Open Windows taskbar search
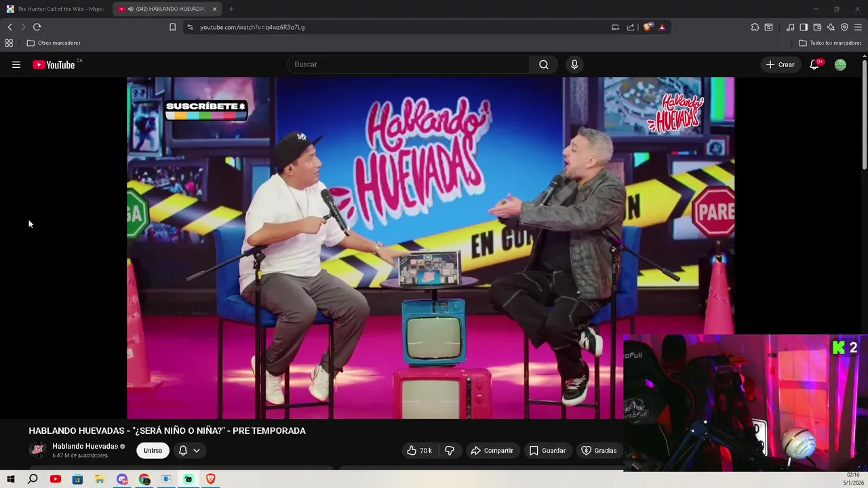Viewport: 868px width, 488px height. click(x=33, y=479)
